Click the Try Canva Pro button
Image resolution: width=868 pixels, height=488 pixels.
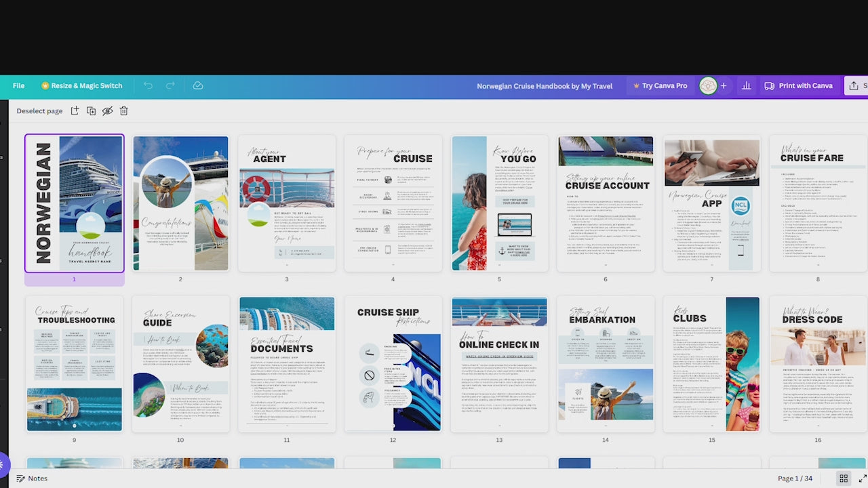pyautogui.click(x=660, y=86)
